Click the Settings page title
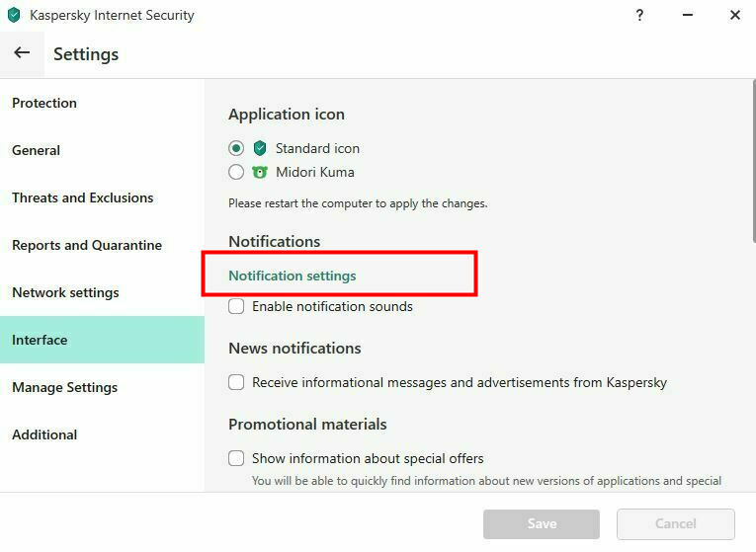756x552 pixels. click(x=86, y=54)
